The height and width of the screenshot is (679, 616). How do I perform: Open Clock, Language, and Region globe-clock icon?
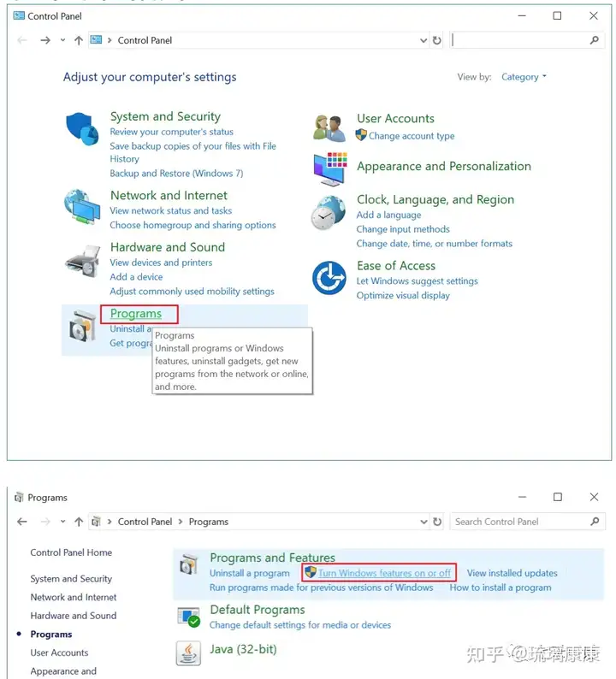[329, 212]
